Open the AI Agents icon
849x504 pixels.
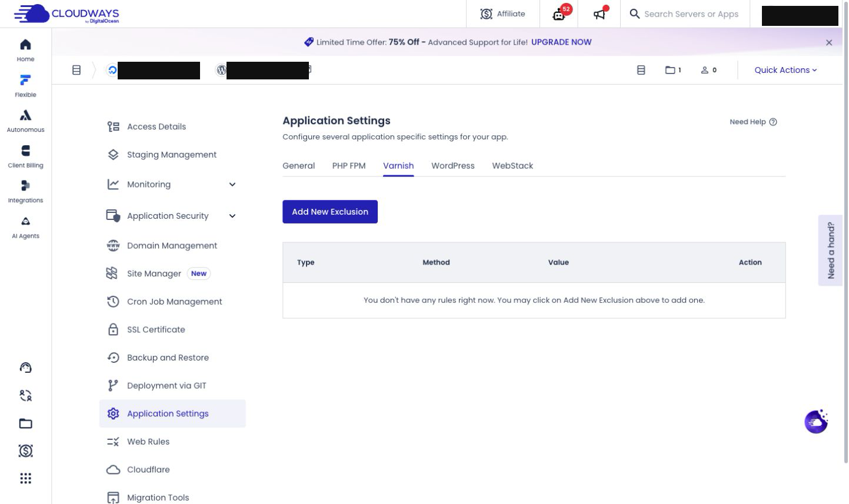[x=25, y=227]
